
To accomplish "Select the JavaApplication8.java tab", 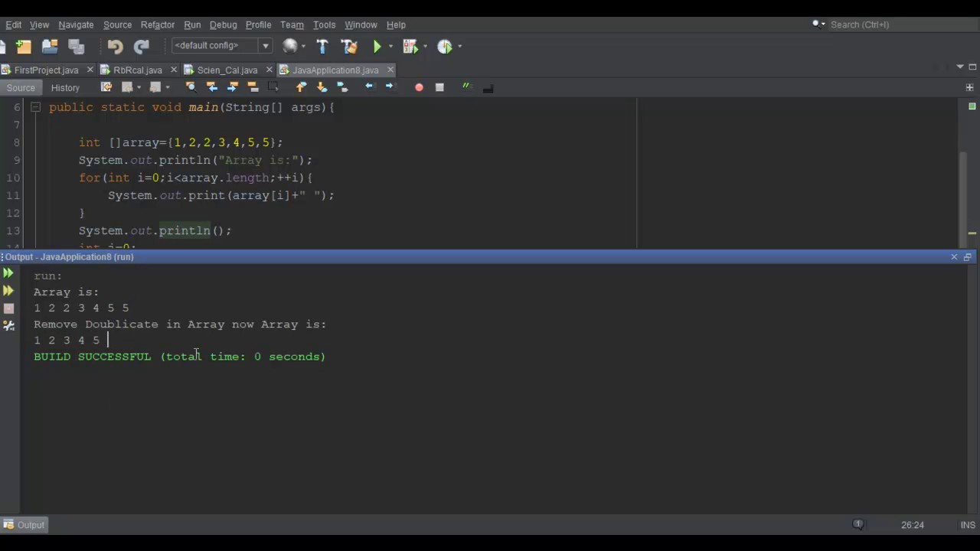I will 335,70.
